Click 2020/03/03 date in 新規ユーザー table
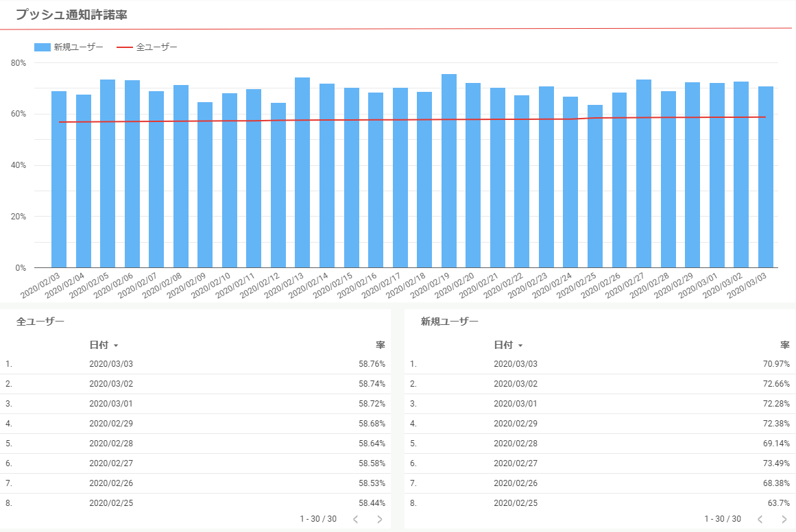This screenshot has height=532, width=796. coord(516,364)
